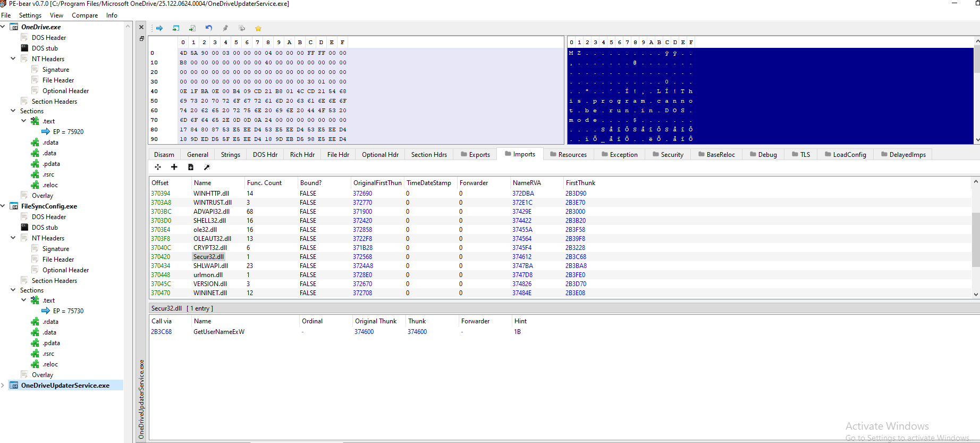Viewport: 980px width, 443px height.
Task: Click the DOS stub icon under OneDrive.exe
Action: pyautogui.click(x=24, y=48)
